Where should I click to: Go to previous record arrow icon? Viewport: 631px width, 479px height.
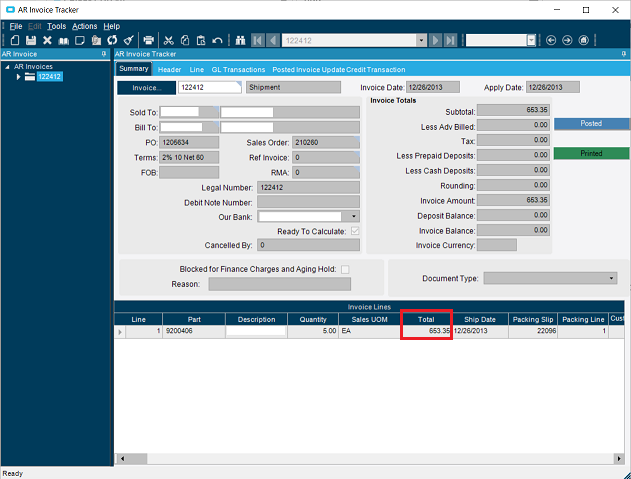coord(273,40)
